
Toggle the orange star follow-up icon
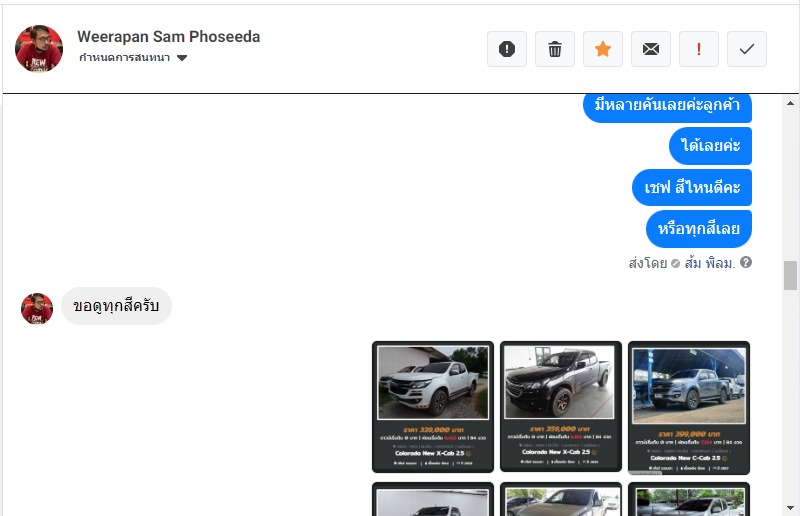tap(603, 49)
